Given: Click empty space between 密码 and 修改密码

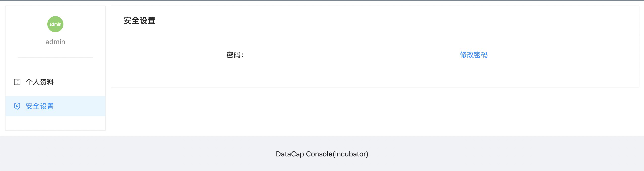Looking at the screenshot, I should (352, 55).
